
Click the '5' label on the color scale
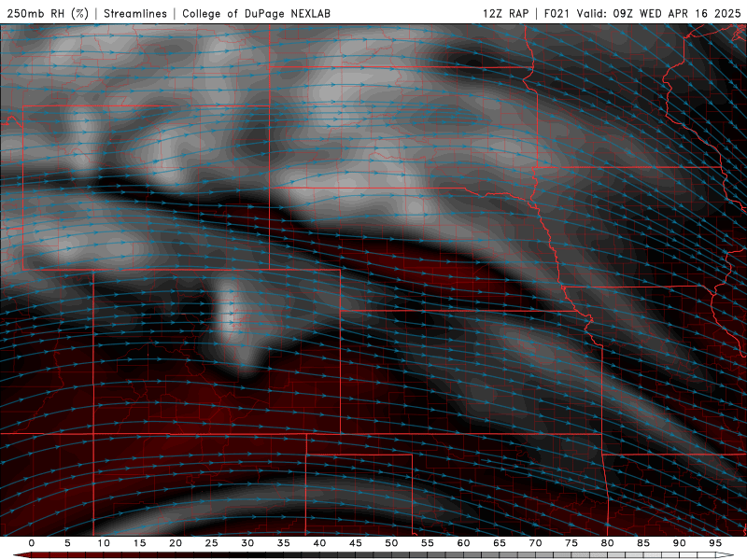coord(67,543)
